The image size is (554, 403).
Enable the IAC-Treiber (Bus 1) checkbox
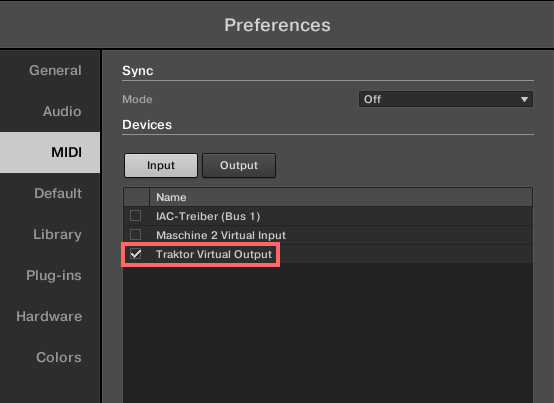135,216
